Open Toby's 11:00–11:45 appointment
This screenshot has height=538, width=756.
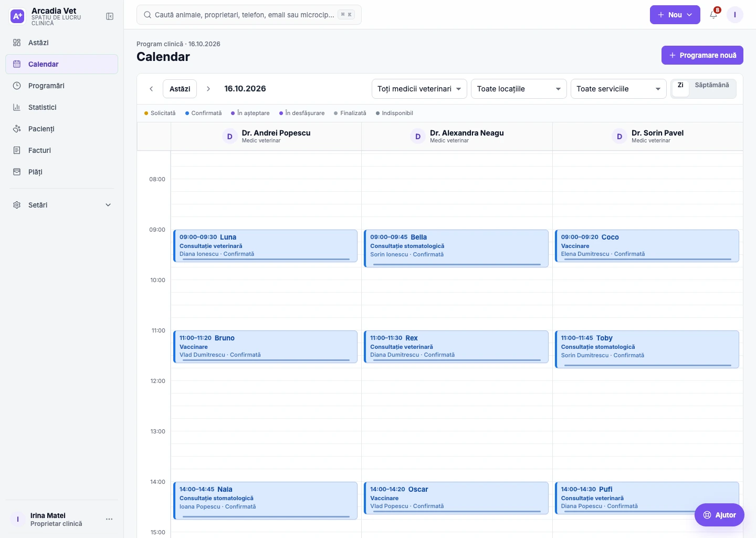pyautogui.click(x=647, y=349)
